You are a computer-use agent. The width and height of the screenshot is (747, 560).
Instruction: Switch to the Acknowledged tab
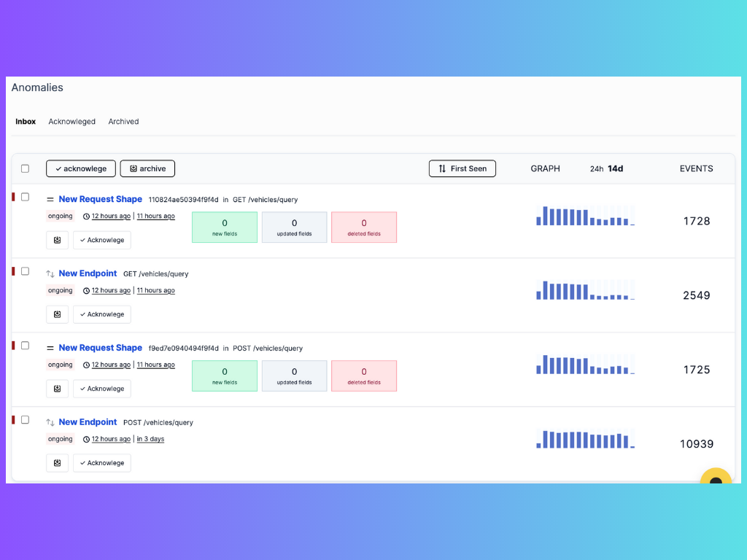71,121
